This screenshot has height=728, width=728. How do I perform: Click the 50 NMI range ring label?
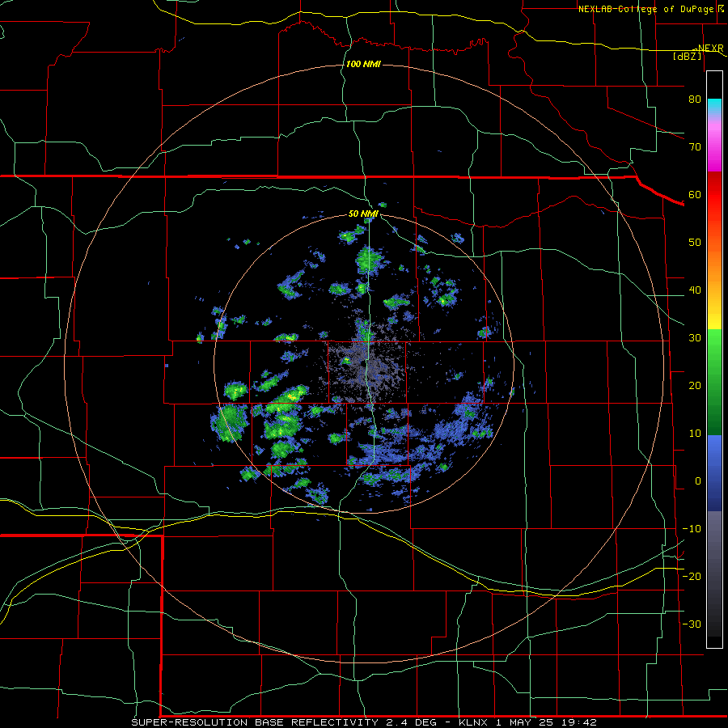(363, 214)
